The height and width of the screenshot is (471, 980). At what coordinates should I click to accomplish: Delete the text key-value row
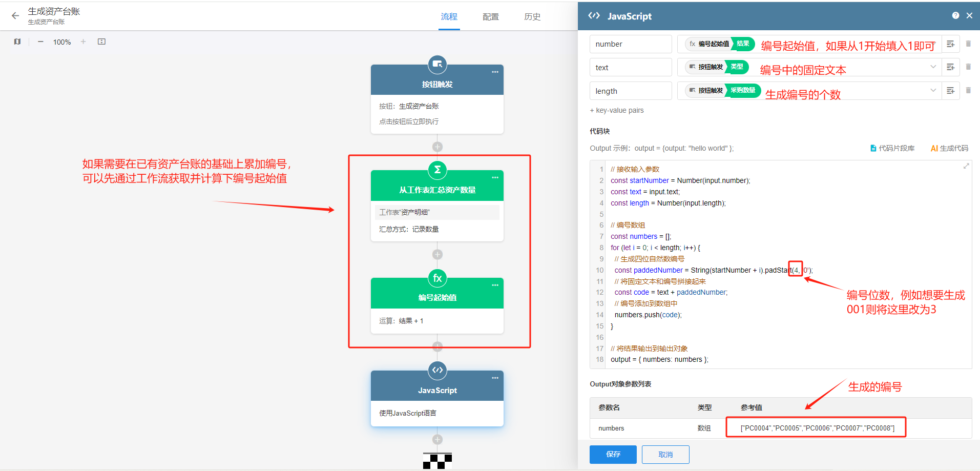point(968,67)
